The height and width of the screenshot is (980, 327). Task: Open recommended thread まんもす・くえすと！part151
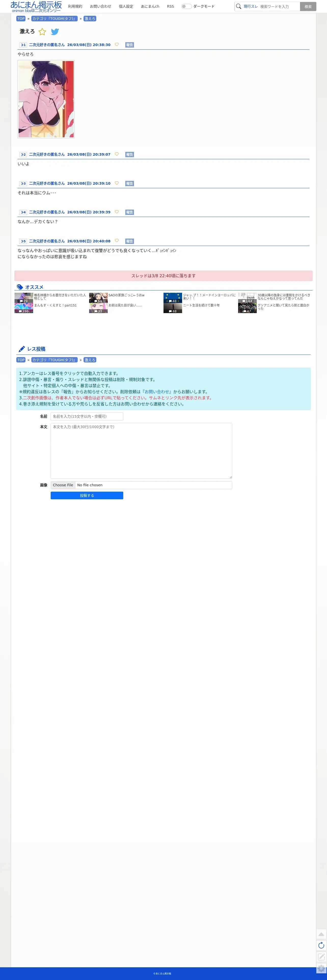(x=55, y=305)
